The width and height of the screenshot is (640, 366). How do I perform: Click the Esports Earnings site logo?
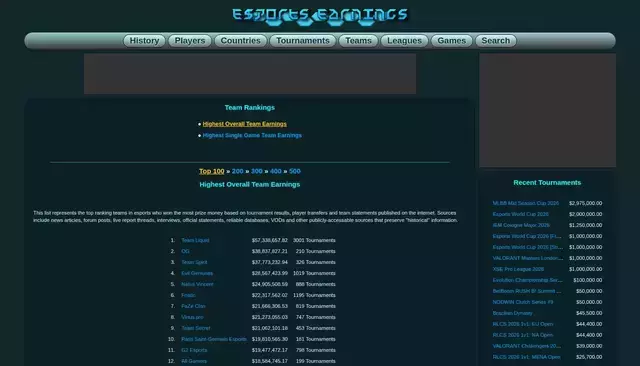[x=320, y=16]
